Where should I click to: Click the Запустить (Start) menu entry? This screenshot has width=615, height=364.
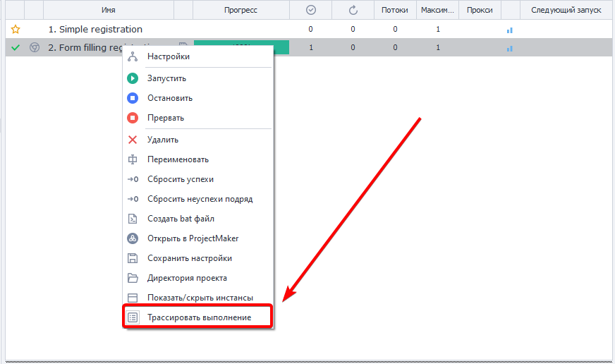click(x=166, y=78)
